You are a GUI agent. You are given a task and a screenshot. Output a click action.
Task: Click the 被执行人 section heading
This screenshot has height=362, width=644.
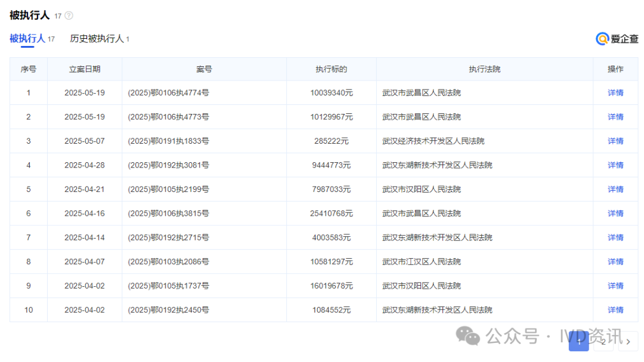click(30, 15)
